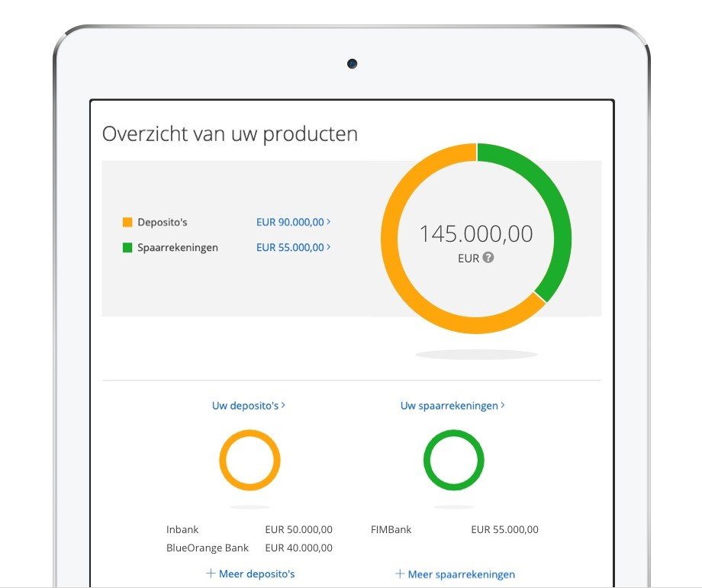Screen dimensions: 702x588
Task: Select the FIMBank savings account name
Action: click(x=391, y=529)
